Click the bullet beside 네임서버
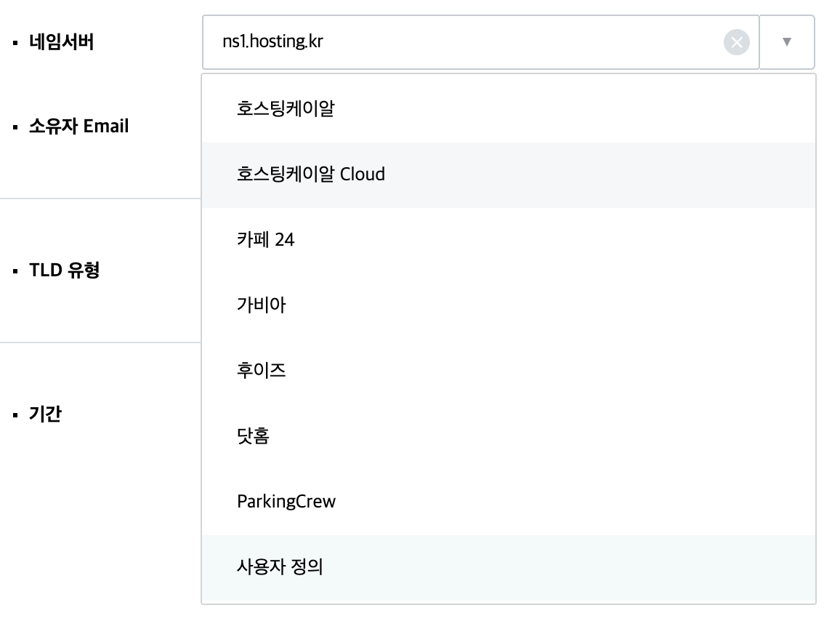 click(15, 42)
